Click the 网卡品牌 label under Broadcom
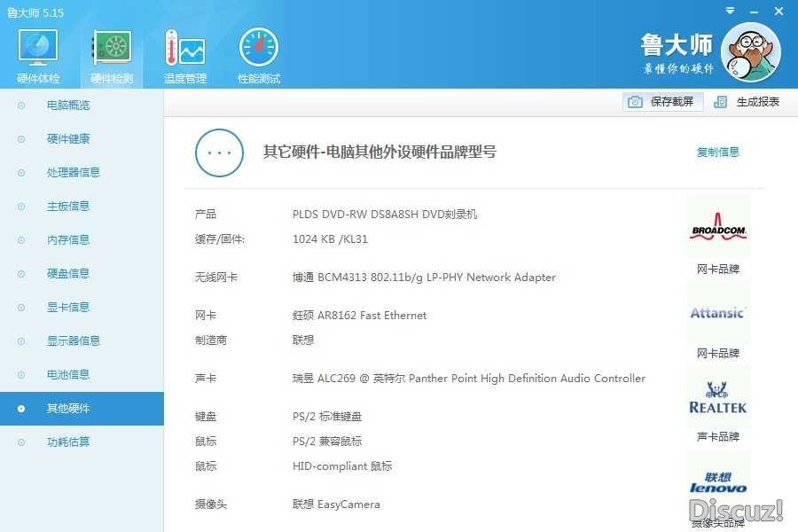798x532 pixels. [x=718, y=269]
